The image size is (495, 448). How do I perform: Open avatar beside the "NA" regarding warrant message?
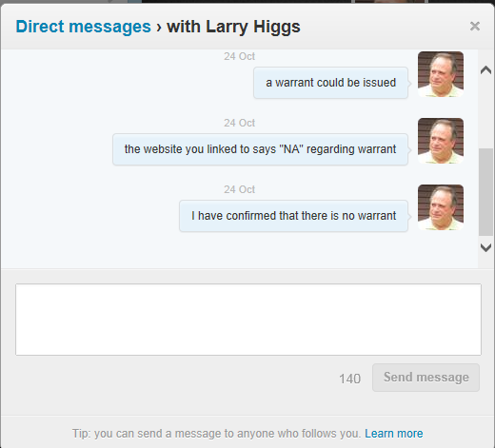pyautogui.click(x=441, y=141)
